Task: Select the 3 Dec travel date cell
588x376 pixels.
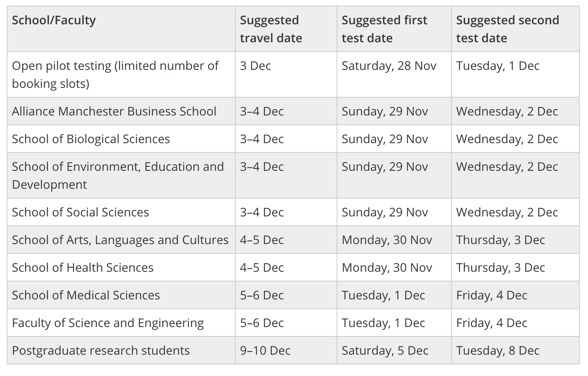Action: coord(255,66)
